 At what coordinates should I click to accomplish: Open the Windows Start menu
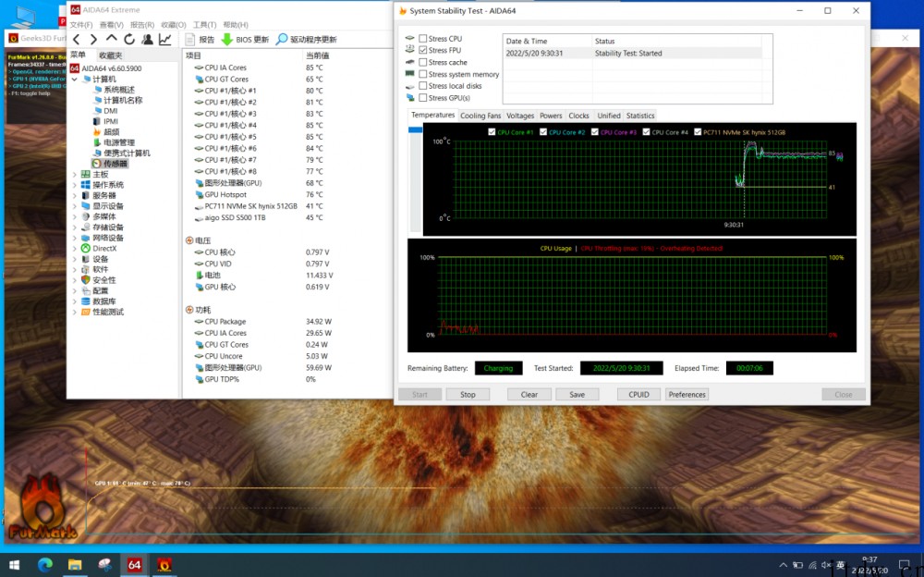[x=15, y=565]
